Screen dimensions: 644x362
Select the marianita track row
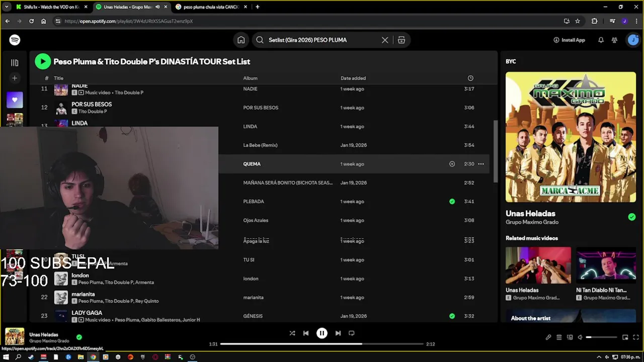pyautogui.click(x=259, y=298)
